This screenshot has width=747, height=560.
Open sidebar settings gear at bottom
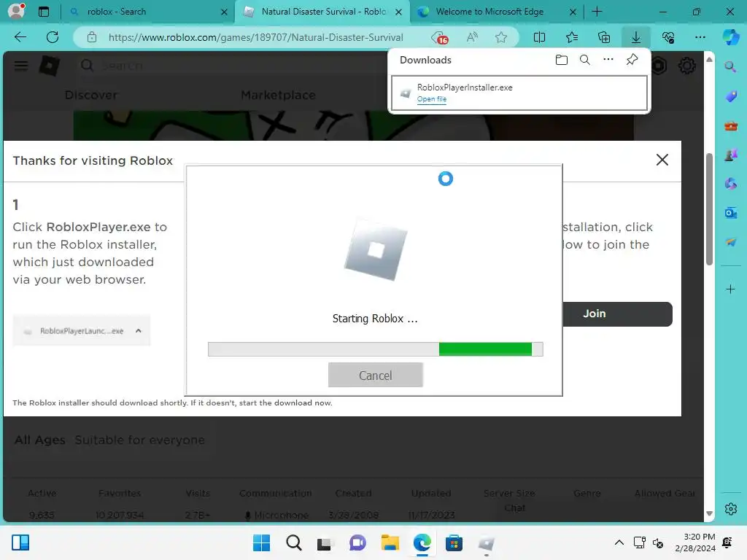click(731, 509)
